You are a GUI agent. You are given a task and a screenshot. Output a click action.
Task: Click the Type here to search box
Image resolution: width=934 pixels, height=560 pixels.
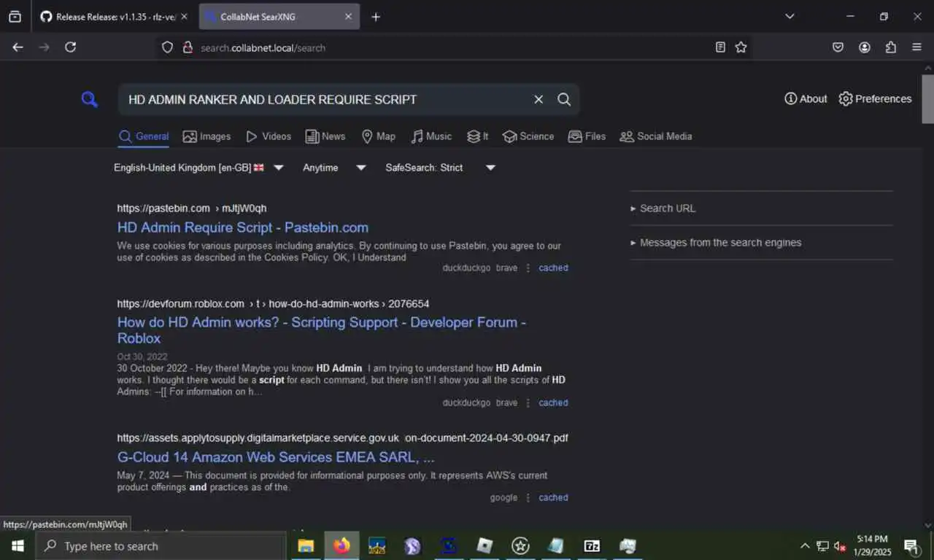click(161, 546)
